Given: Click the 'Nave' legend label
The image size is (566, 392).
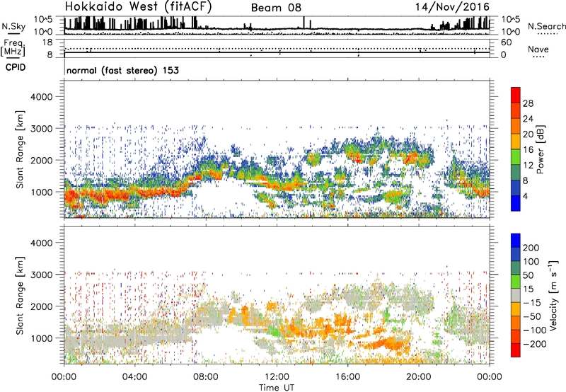Looking at the screenshot, I should (x=538, y=49).
